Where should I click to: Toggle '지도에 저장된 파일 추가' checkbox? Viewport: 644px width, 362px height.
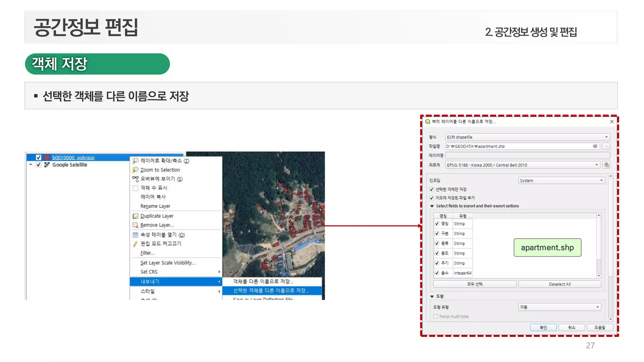(x=432, y=198)
